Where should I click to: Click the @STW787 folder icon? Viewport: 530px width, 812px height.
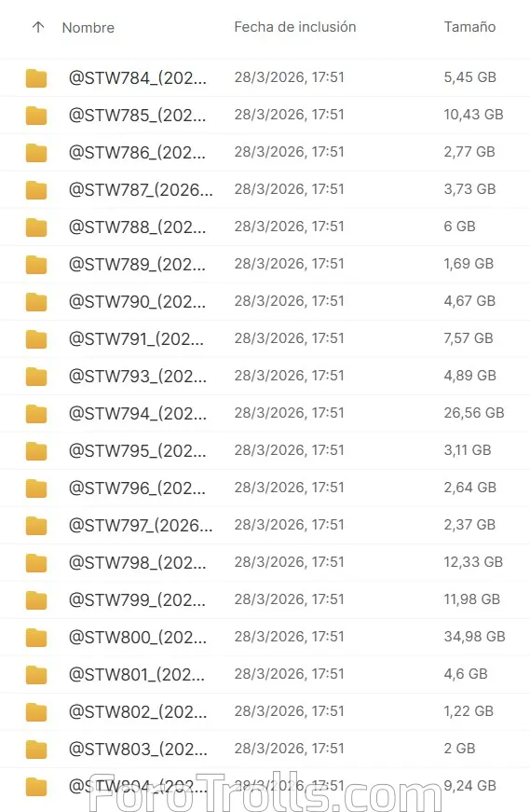coord(36,189)
